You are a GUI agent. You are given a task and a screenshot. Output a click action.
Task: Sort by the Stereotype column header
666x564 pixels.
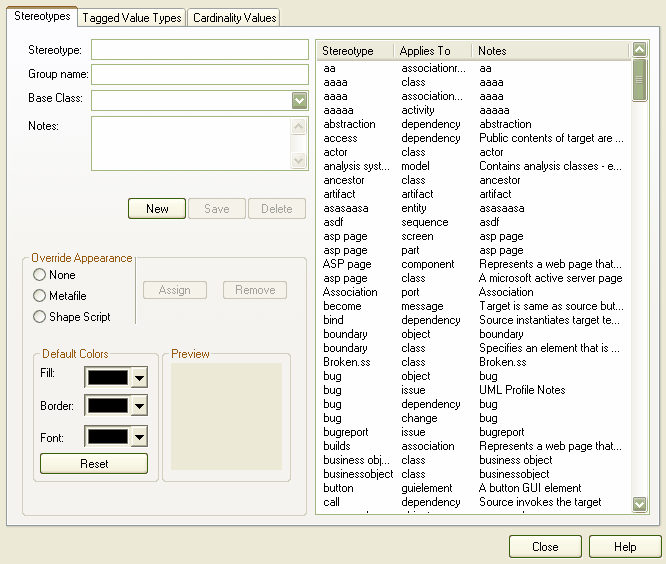355,51
